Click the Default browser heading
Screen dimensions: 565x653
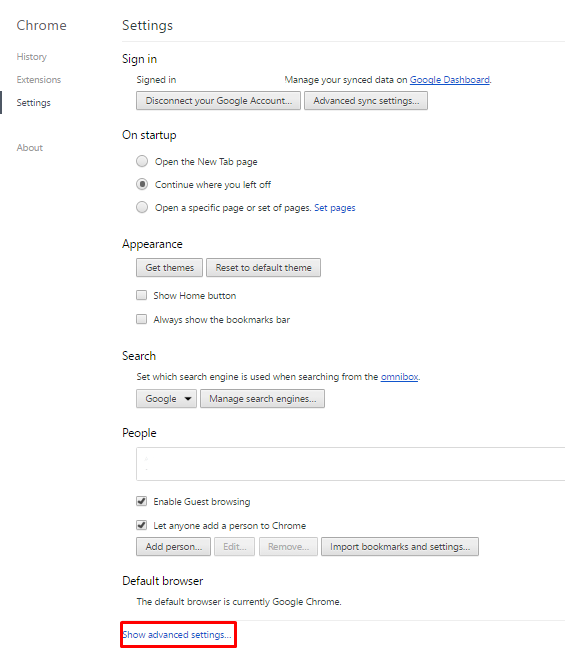[x=162, y=581]
